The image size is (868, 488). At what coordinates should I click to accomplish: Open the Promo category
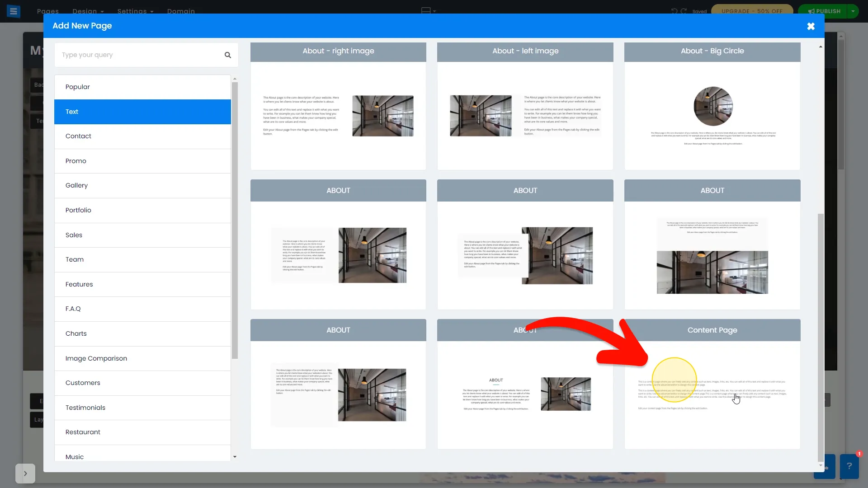[x=142, y=161]
